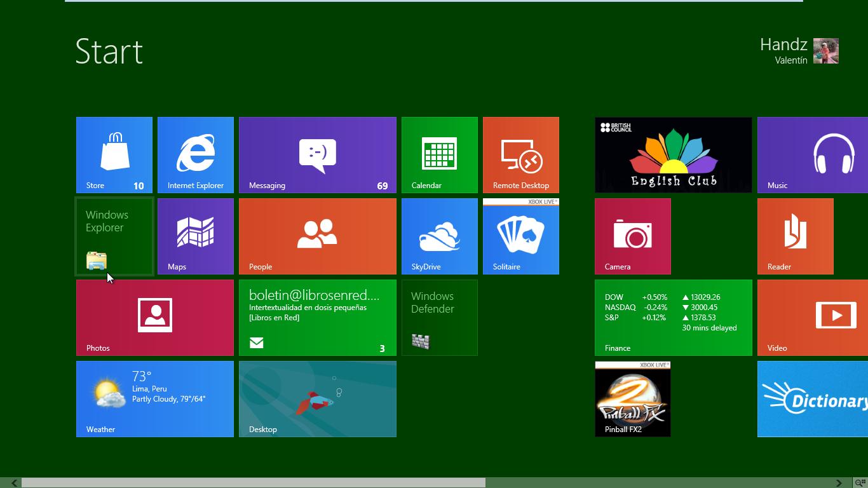
Task: Open the People tile
Action: coord(318,236)
